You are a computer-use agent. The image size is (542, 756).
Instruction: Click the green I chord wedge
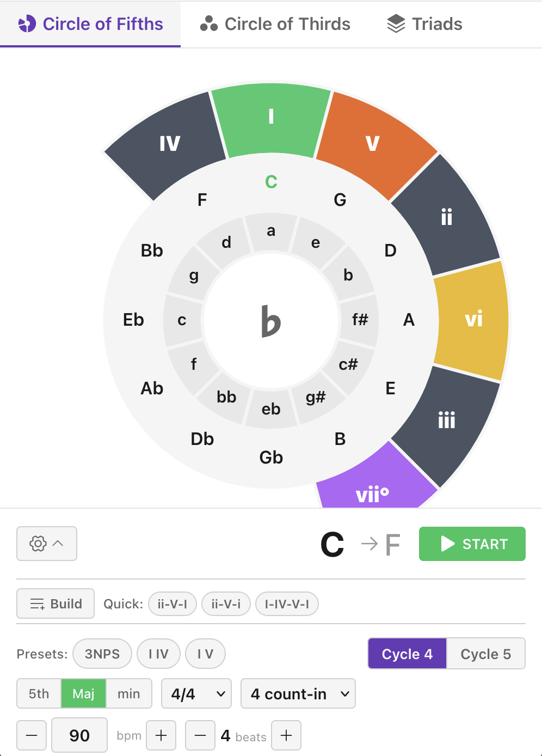tap(271, 117)
